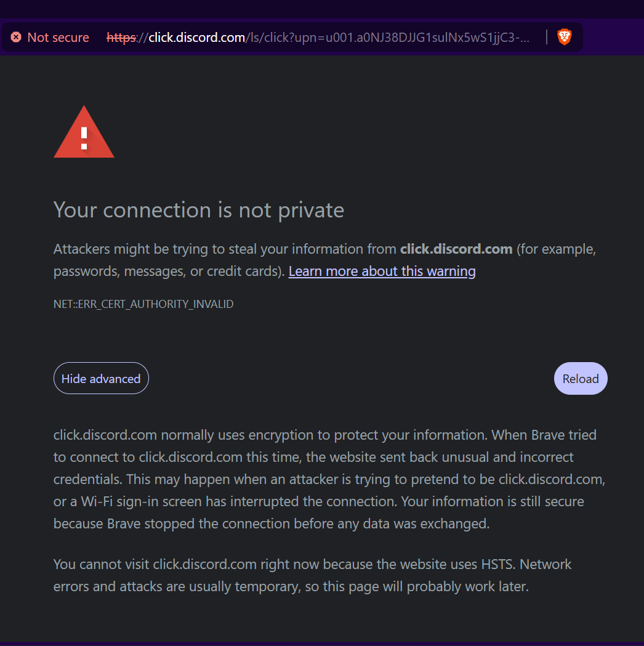644x646 pixels.
Task: Click the NET::ERR_CERT_AUTHORITY_INVALID error code
Action: coord(143,304)
